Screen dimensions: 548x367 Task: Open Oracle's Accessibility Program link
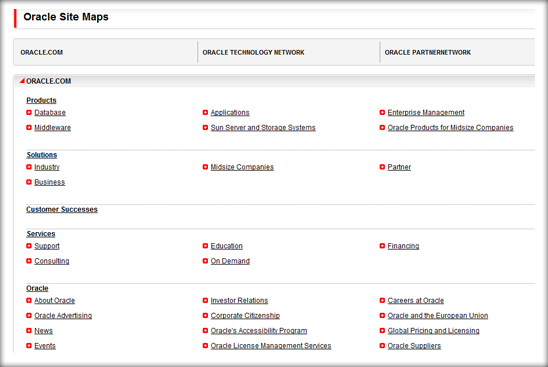pos(259,331)
